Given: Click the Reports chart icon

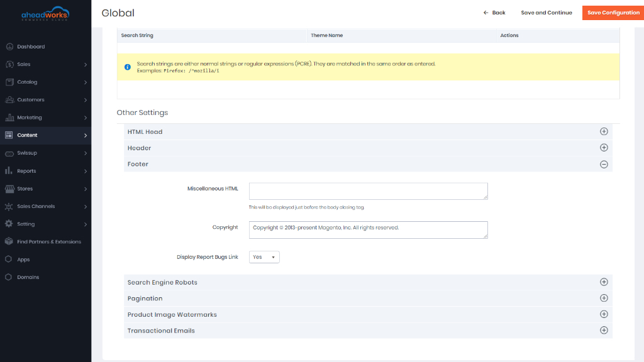Looking at the screenshot, I should pyautogui.click(x=9, y=171).
